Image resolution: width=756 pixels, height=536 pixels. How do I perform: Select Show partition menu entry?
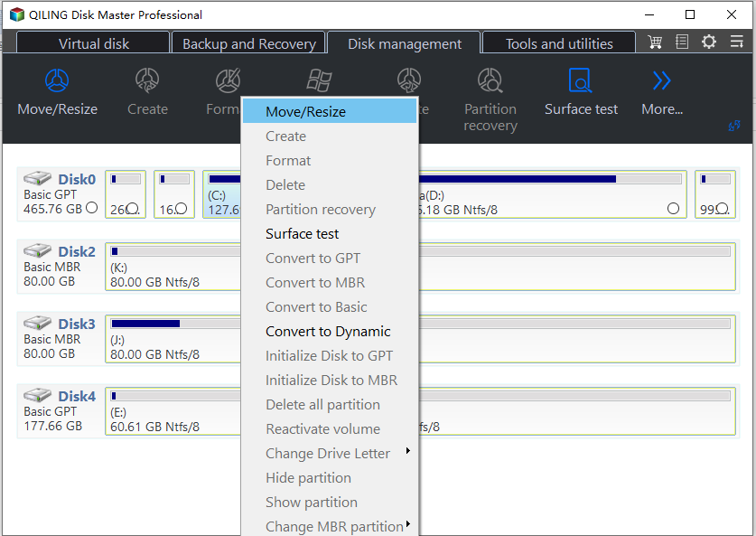[x=330, y=503]
